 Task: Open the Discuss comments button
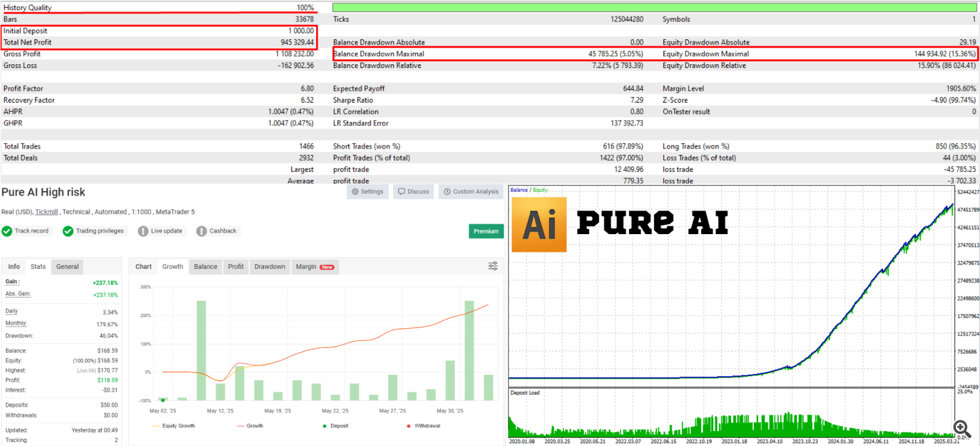click(413, 192)
